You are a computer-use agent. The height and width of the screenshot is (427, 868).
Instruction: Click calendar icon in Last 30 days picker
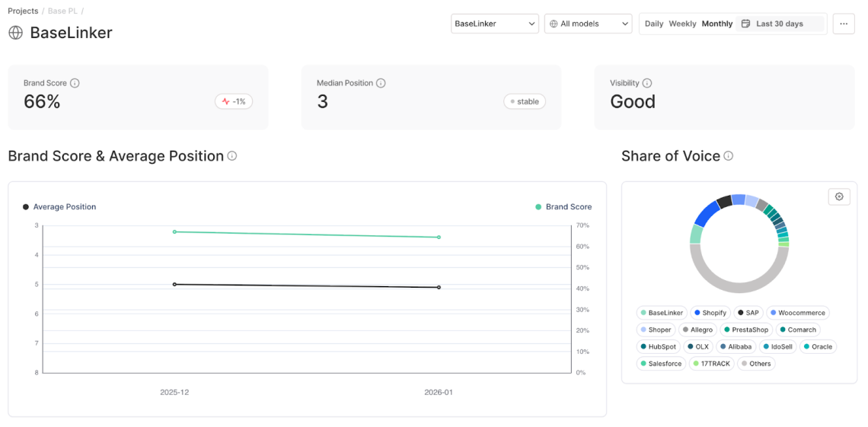coord(745,24)
